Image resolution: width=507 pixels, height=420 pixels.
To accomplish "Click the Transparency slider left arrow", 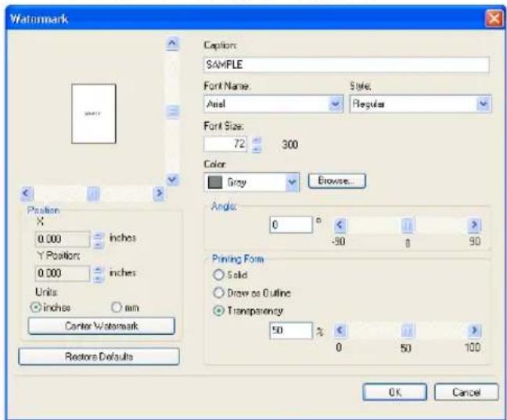I will click(x=340, y=330).
